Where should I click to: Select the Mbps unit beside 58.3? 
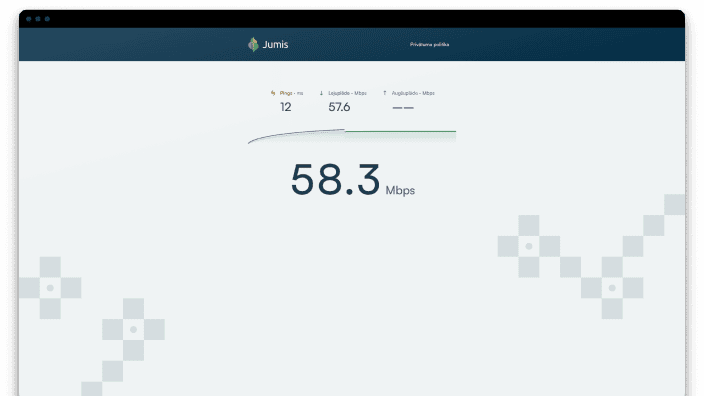point(400,190)
